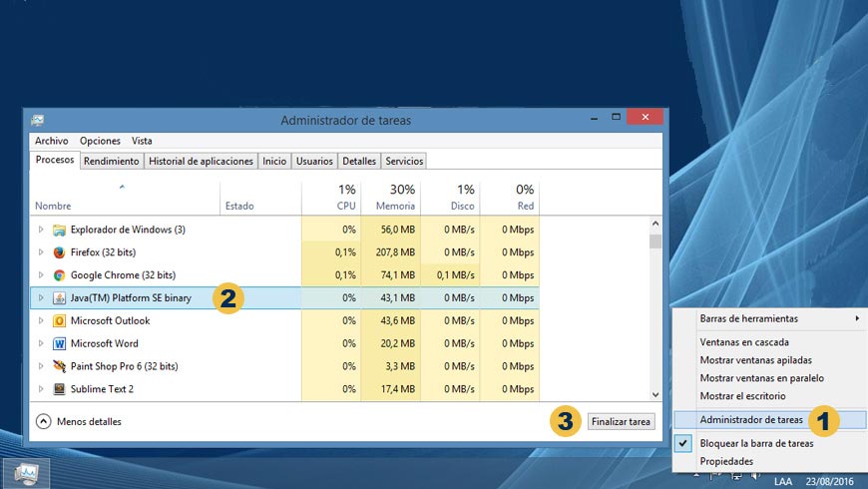Sort by Memoria column header
Screen dimensions: 868x489
[391, 199]
